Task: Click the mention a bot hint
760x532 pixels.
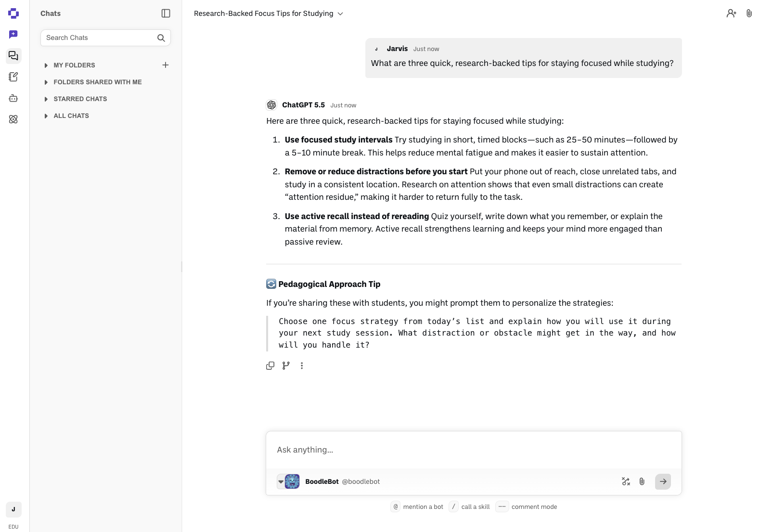Action: (x=417, y=507)
